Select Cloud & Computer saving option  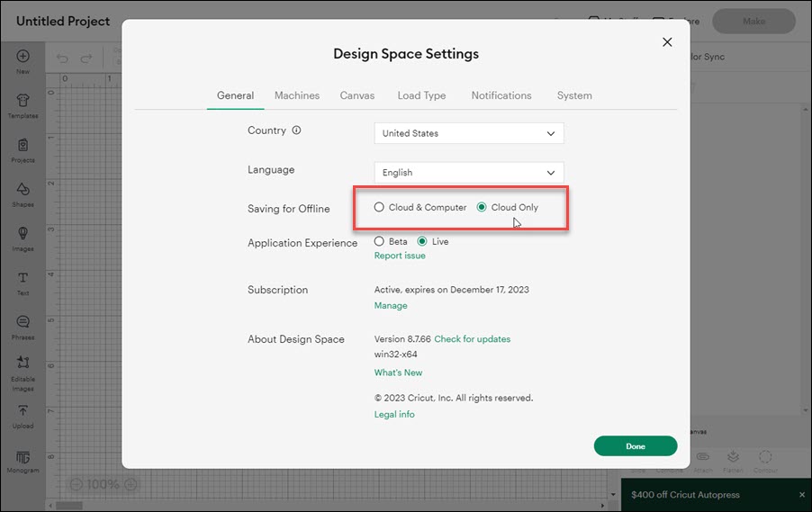379,208
